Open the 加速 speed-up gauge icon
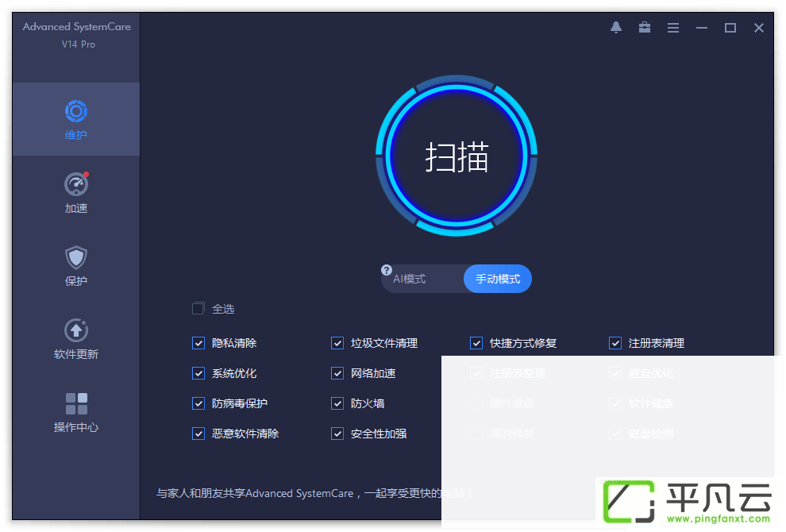This screenshot has width=786, height=532. [x=76, y=184]
